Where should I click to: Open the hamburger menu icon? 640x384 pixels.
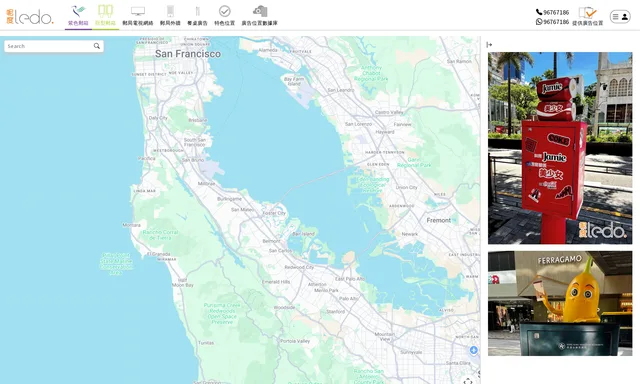tap(616, 17)
